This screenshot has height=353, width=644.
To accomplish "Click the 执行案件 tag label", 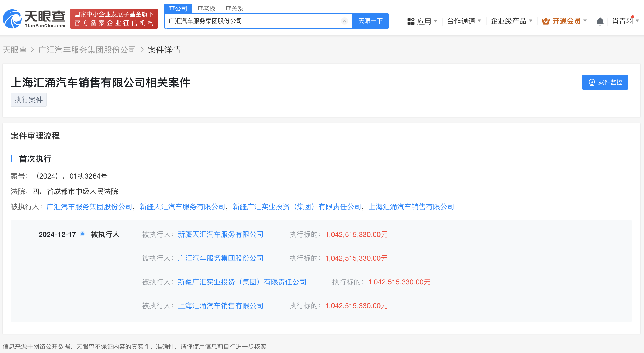I will click(x=28, y=100).
